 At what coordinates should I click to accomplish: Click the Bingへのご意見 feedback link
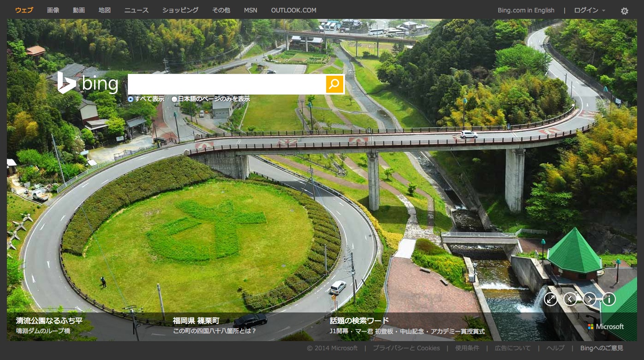click(602, 348)
